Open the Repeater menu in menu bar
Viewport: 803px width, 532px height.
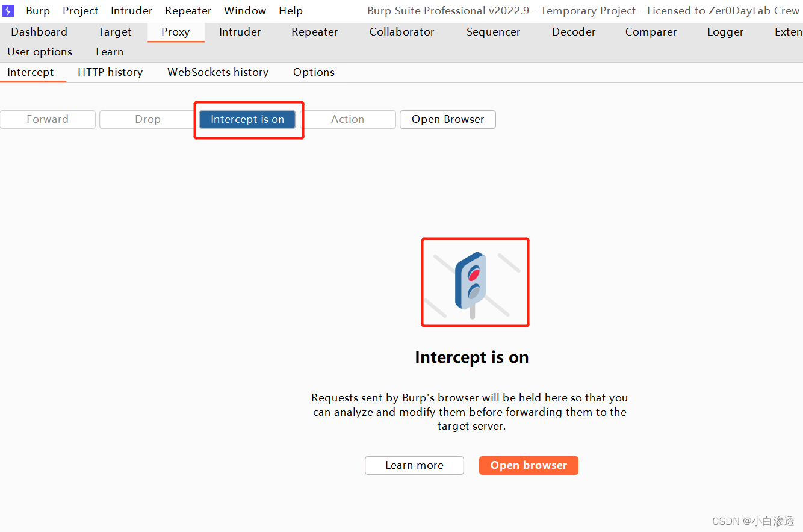(x=188, y=11)
